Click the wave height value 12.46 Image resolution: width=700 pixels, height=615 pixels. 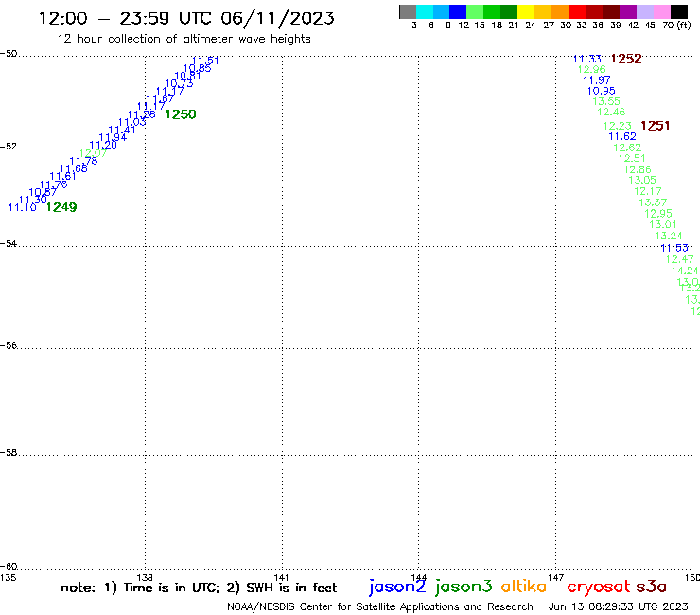tap(611, 112)
